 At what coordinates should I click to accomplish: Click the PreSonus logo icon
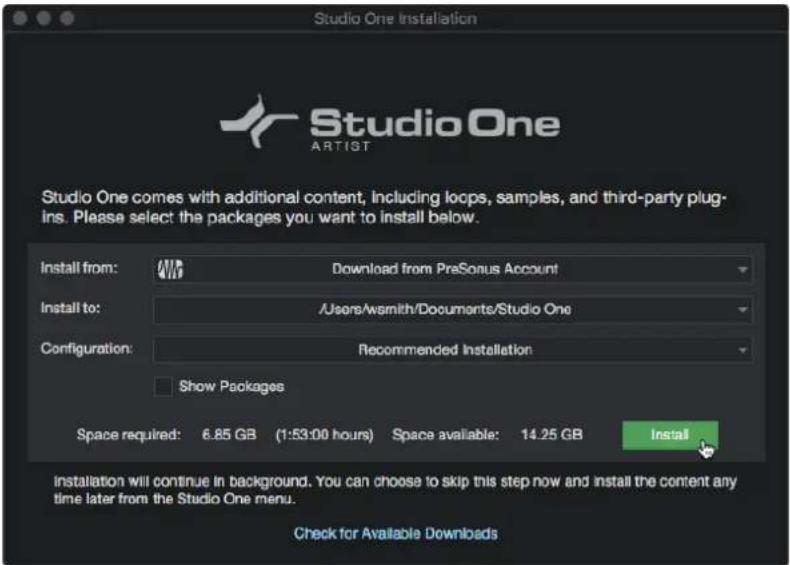click(x=170, y=269)
